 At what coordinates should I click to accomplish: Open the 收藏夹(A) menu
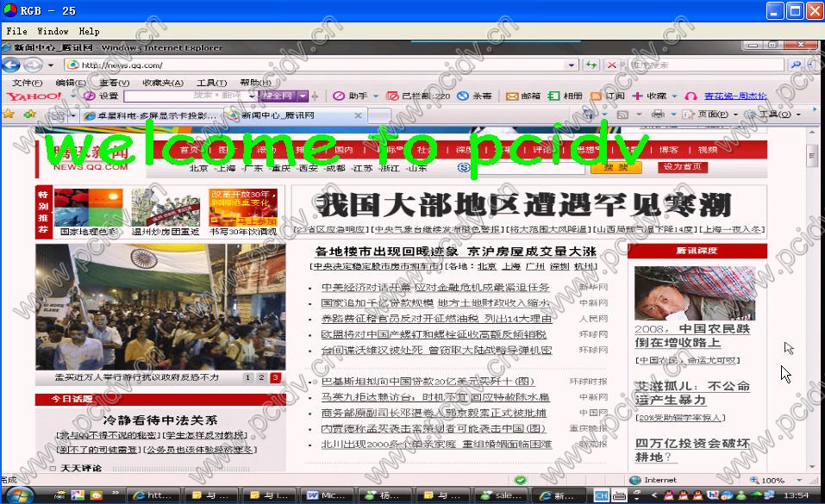[x=163, y=83]
